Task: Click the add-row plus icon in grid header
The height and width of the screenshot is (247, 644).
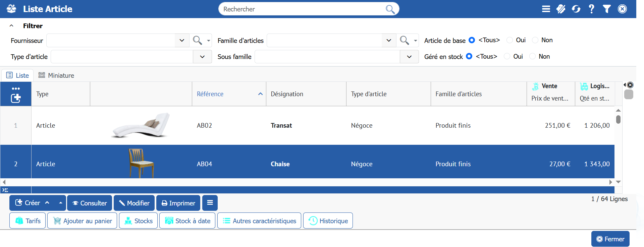Action: point(16,98)
